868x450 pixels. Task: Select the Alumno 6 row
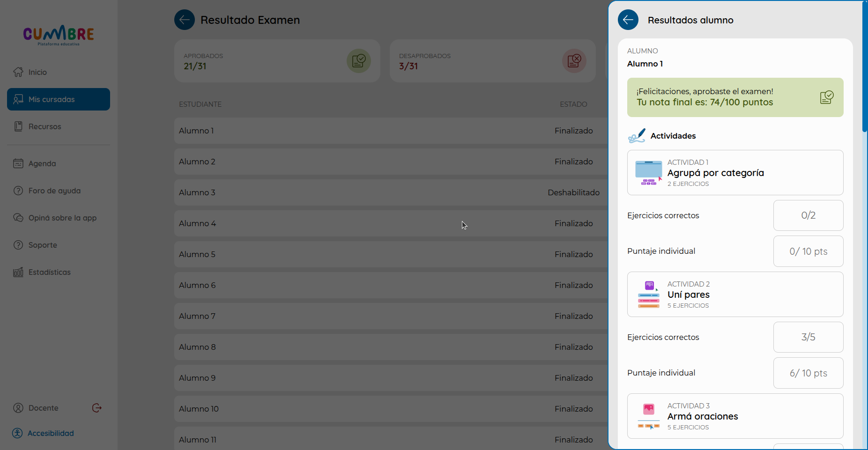(x=391, y=285)
